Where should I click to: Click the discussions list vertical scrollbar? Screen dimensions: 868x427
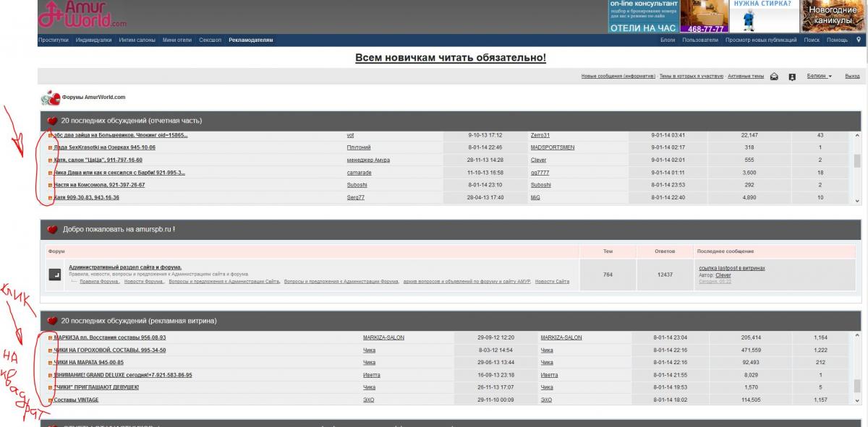pos(858,160)
